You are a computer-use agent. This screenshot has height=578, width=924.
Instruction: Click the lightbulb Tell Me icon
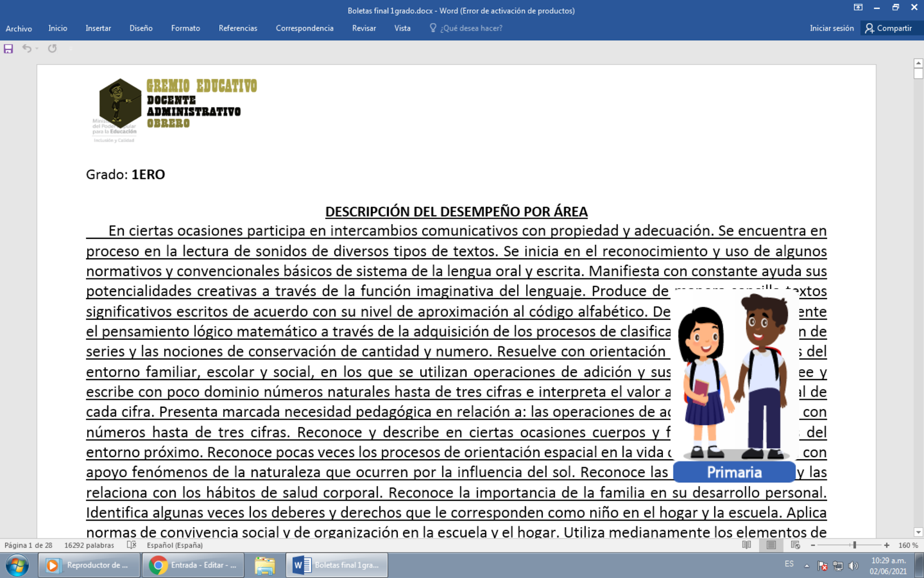coord(433,28)
